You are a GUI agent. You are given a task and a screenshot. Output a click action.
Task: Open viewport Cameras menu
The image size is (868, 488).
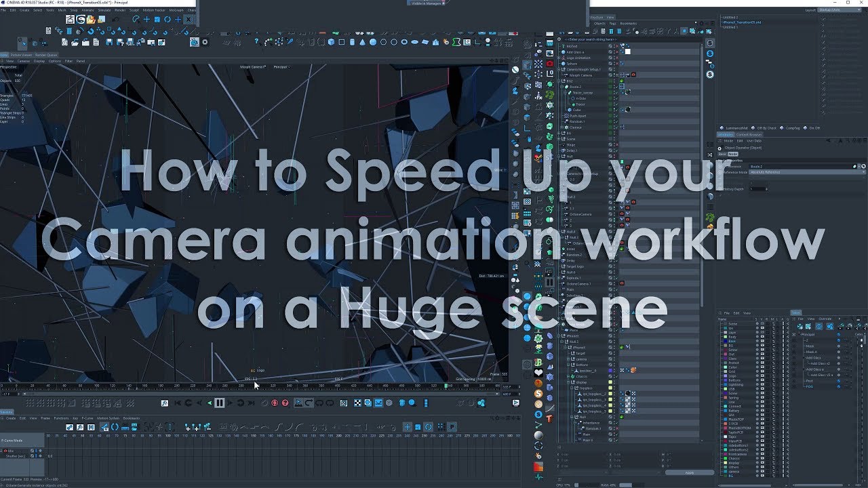[24, 61]
